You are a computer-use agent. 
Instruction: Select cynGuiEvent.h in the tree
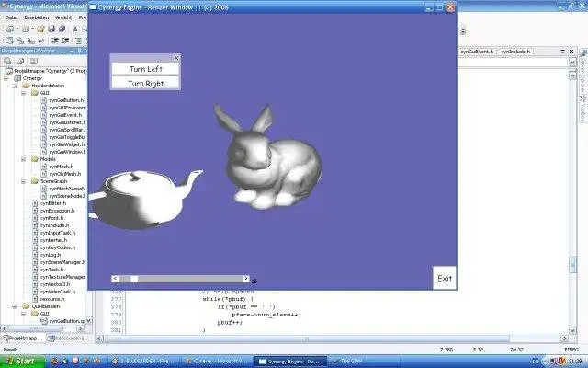click(x=65, y=115)
